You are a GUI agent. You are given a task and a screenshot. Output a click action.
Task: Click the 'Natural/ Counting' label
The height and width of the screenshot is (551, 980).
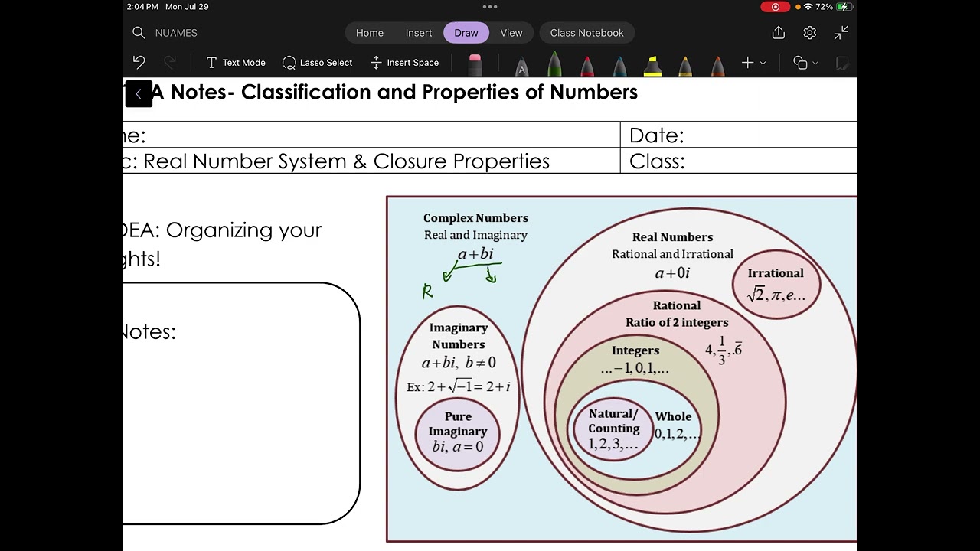613,421
